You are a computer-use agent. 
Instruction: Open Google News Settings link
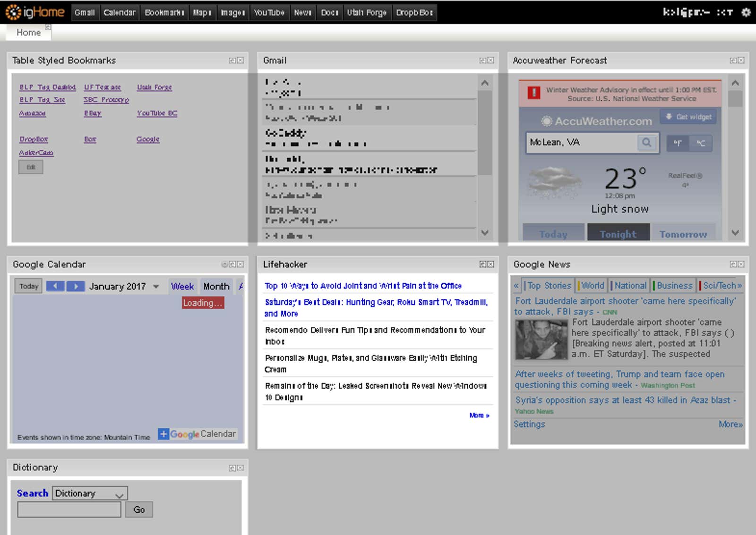[529, 425]
